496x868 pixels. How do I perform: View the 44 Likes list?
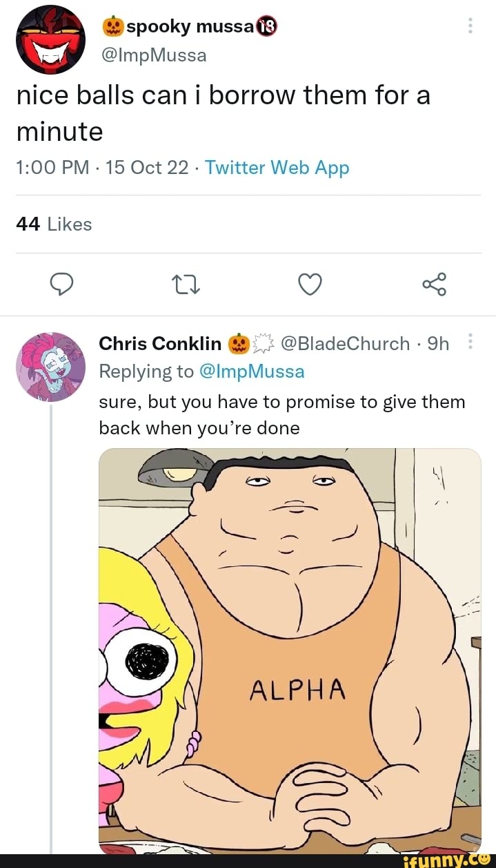(54, 224)
